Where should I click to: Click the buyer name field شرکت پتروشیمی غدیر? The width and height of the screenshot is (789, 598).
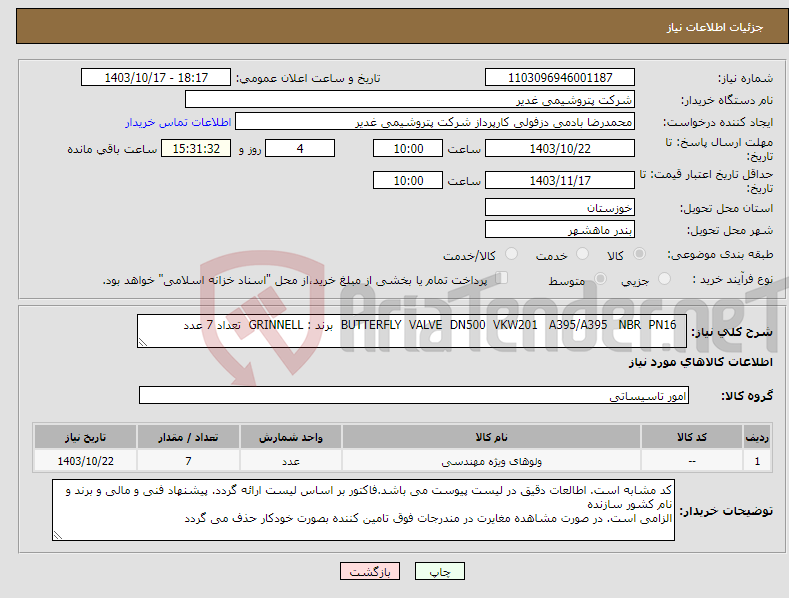coord(410,100)
